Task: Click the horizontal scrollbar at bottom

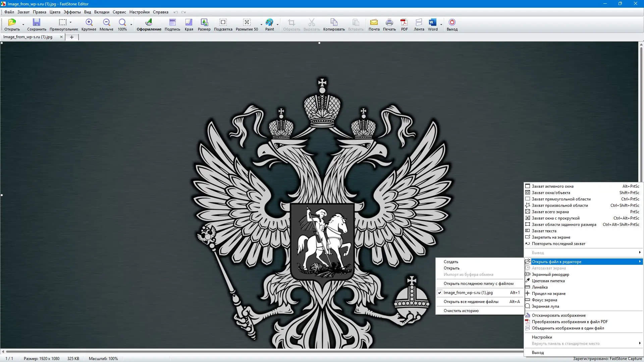Action: [262, 351]
